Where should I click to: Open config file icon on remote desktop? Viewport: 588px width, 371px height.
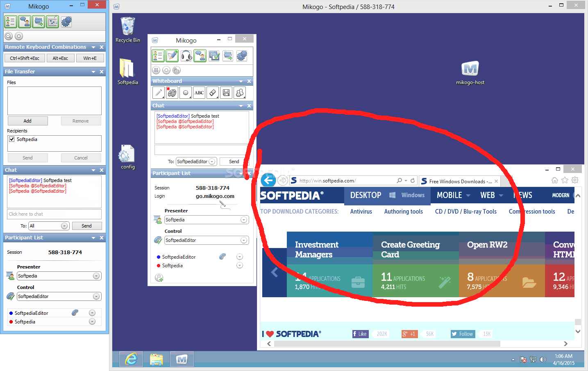pyautogui.click(x=127, y=157)
